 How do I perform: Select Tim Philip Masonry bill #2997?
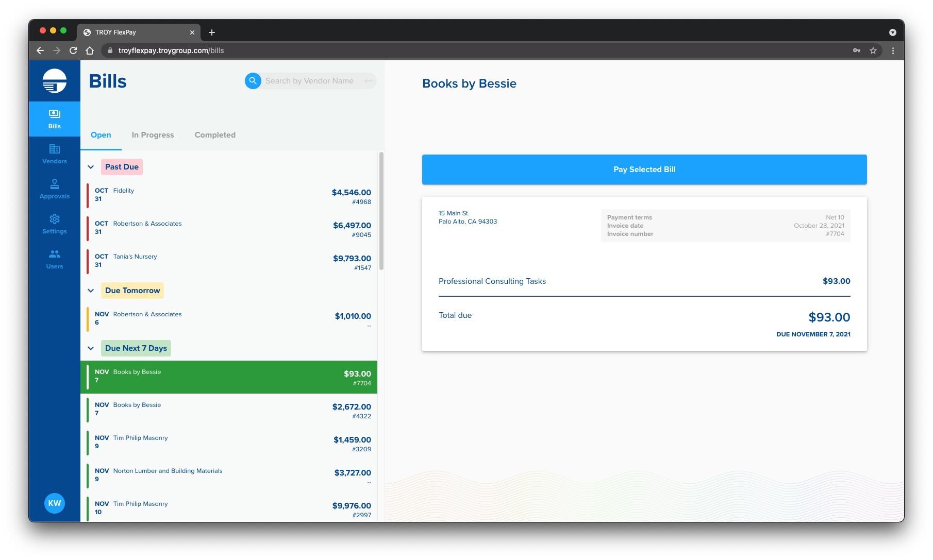click(x=229, y=507)
